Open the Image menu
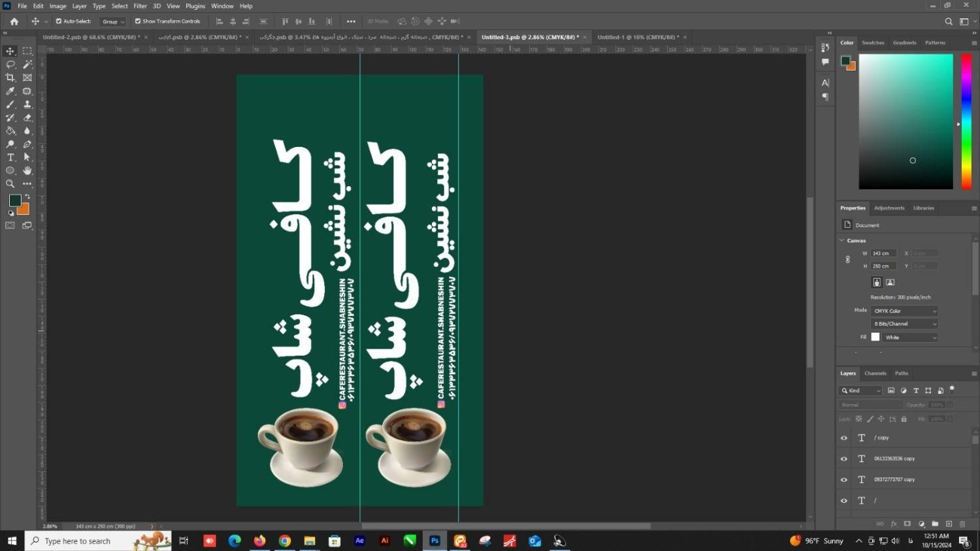This screenshot has width=980, height=551. click(58, 6)
